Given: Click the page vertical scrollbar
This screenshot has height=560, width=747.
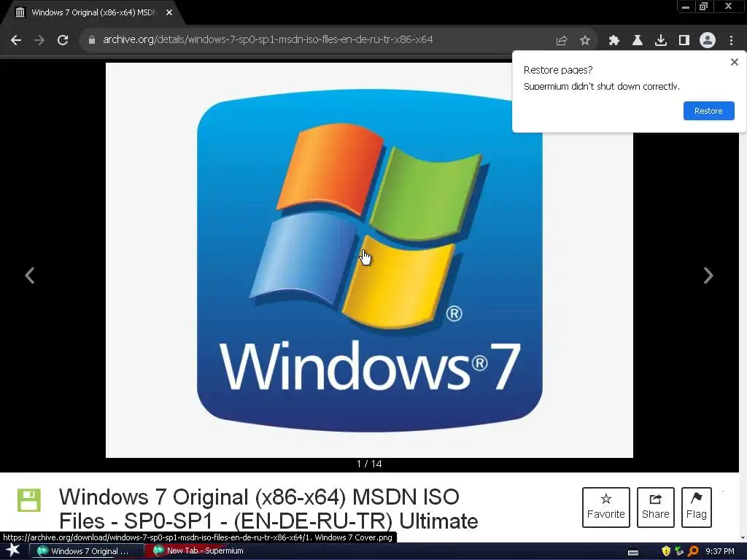Looking at the screenshot, I should (x=743, y=300).
